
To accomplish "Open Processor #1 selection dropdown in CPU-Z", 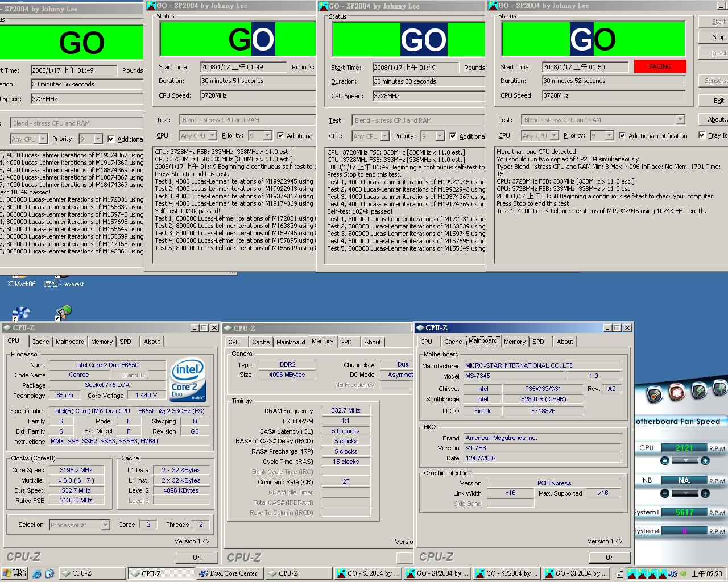I will pos(105,525).
